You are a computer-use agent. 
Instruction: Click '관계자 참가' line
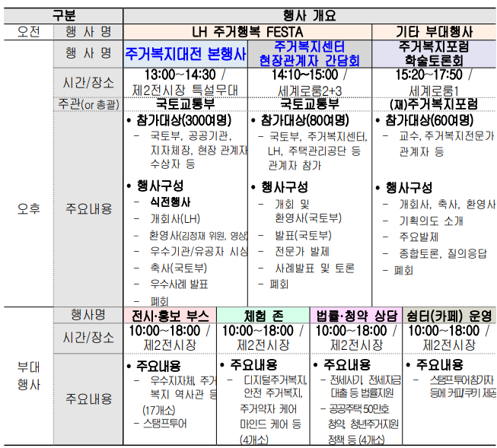[x=295, y=165]
